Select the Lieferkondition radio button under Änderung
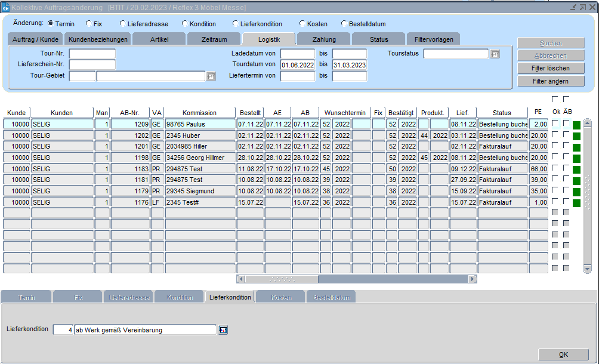 click(x=236, y=24)
